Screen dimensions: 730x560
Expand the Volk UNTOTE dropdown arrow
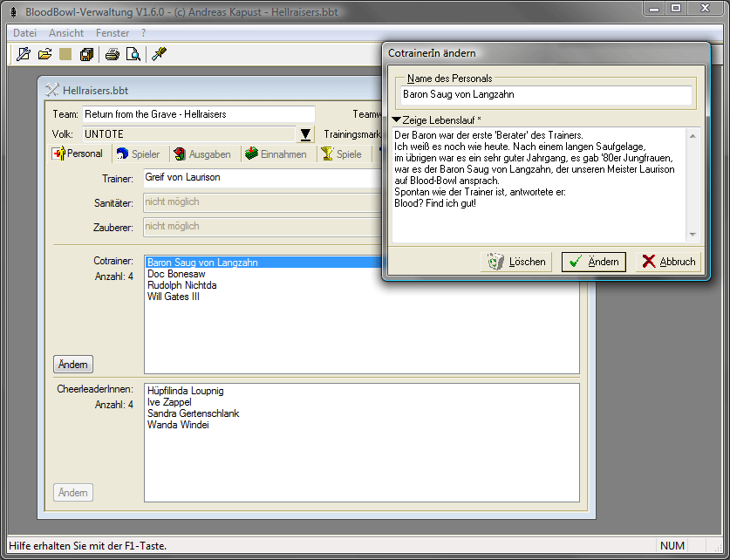pos(305,134)
